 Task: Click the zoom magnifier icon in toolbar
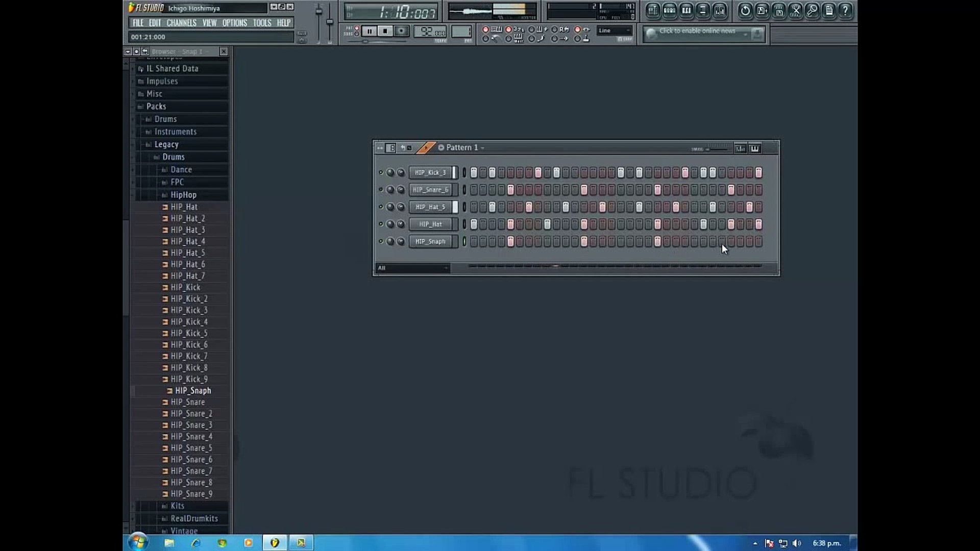(813, 11)
